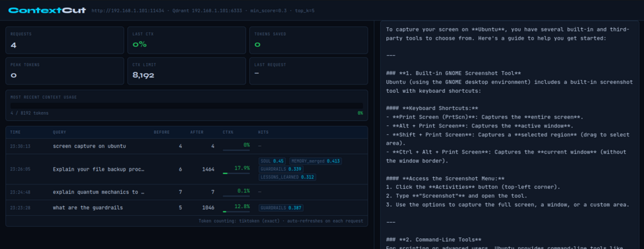Screen dimensions: 644x249
Task: Click the Last Request card
Action: coord(308,71)
